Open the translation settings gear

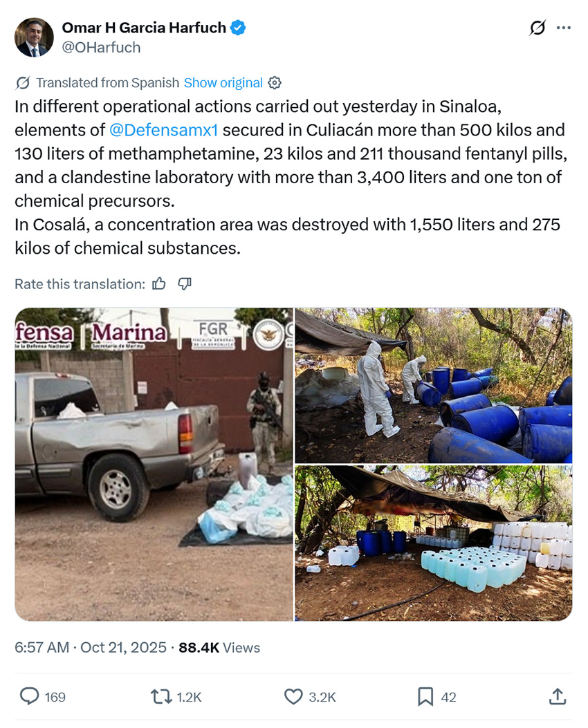275,82
